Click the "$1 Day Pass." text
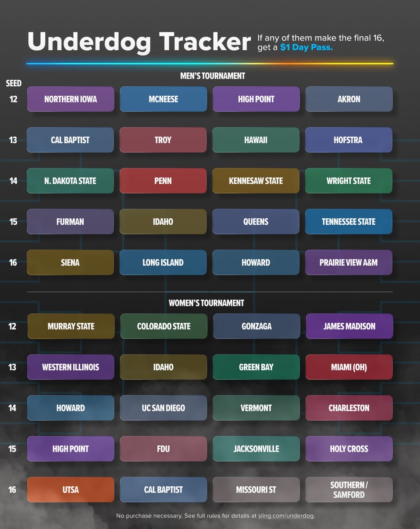 click(306, 48)
